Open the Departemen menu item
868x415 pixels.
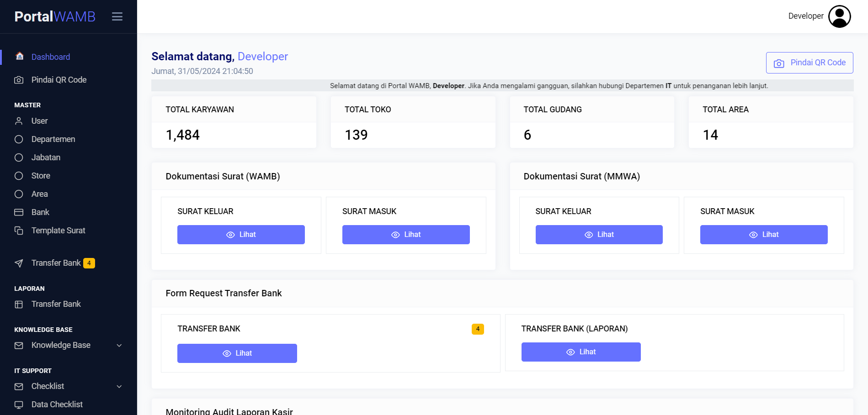[x=53, y=139]
